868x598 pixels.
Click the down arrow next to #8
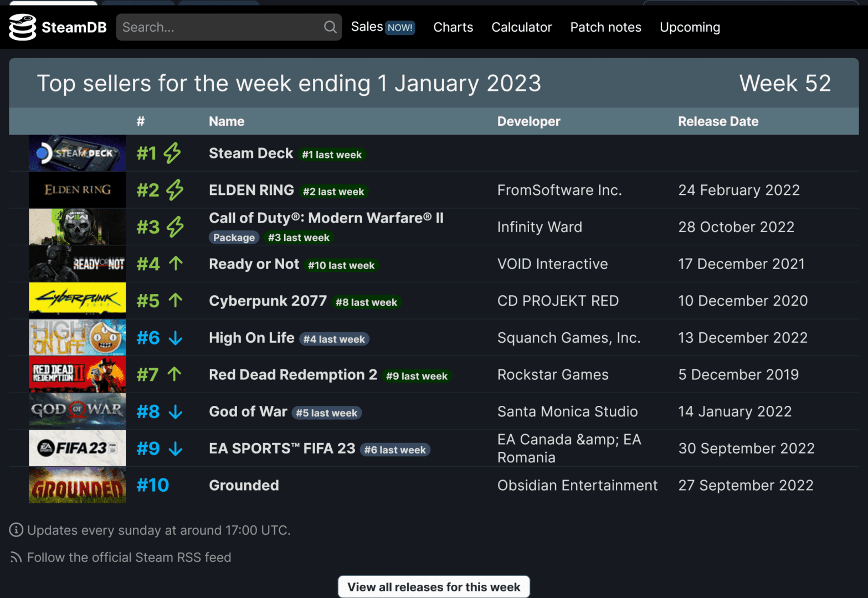pos(176,411)
